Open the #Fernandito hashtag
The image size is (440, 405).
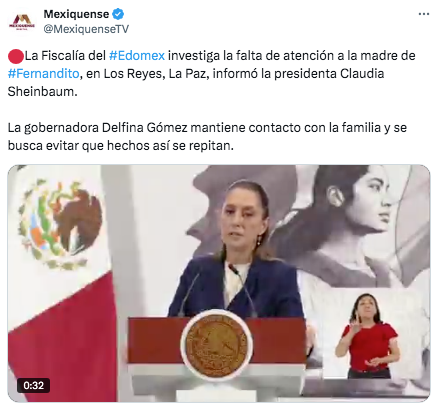(43, 73)
